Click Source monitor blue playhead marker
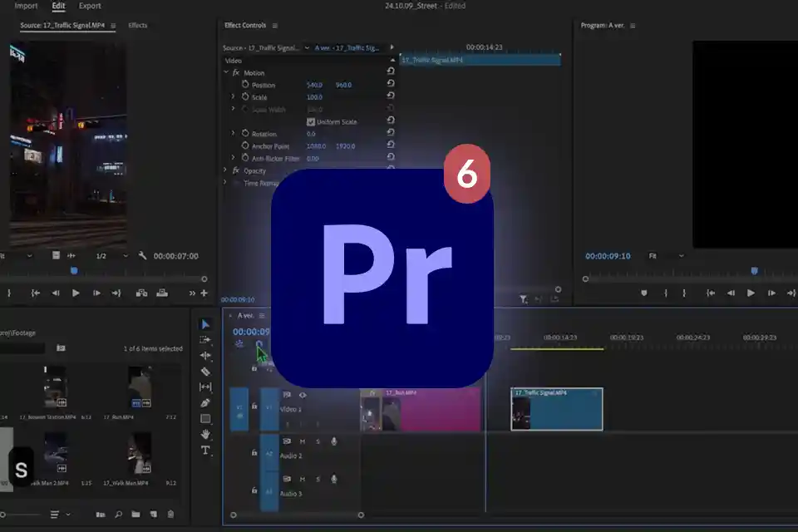This screenshot has width=798, height=532. 74,270
